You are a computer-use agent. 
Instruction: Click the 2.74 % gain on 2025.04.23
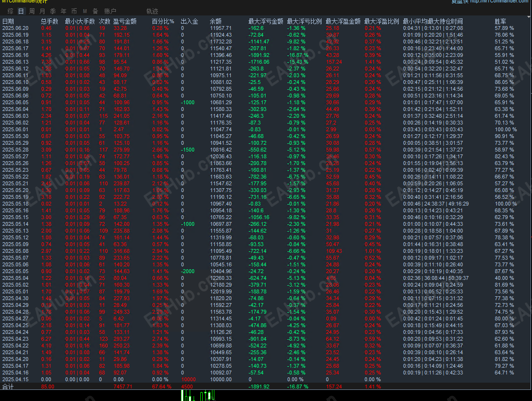click(160, 339)
